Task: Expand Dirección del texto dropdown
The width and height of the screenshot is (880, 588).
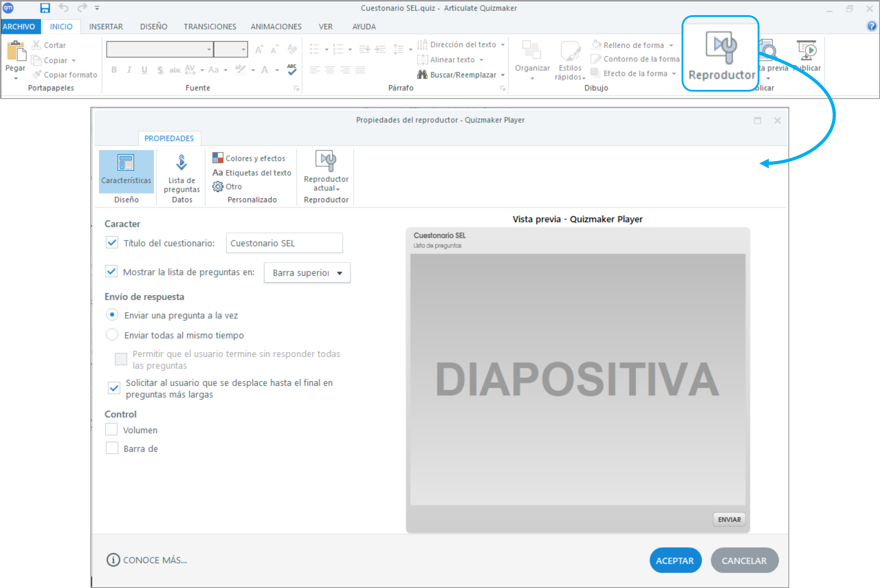Action: pyautogui.click(x=503, y=45)
